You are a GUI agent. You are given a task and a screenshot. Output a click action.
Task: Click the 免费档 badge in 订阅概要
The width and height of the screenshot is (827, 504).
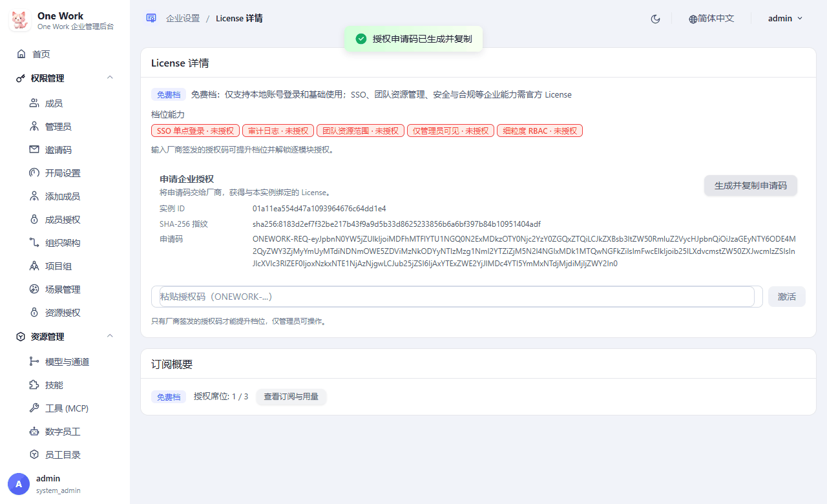click(169, 397)
